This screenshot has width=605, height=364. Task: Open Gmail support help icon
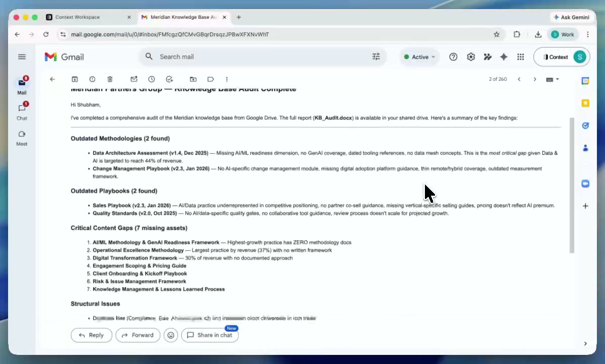click(x=453, y=57)
